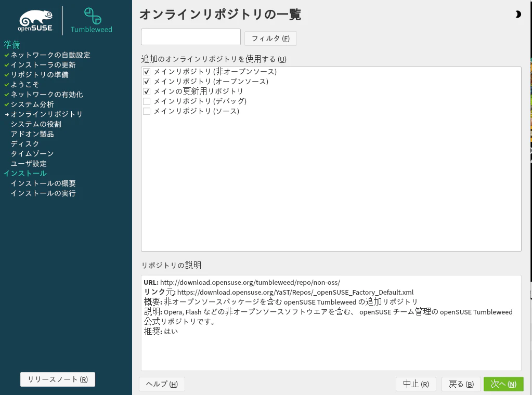This screenshot has width=532, height=395.
Task: Select アドオン製品 sidebar step
Action: (32, 134)
